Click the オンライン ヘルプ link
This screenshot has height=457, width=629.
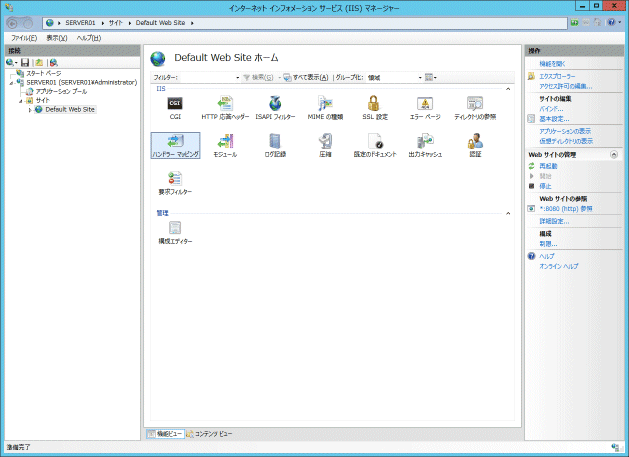pyautogui.click(x=558, y=266)
